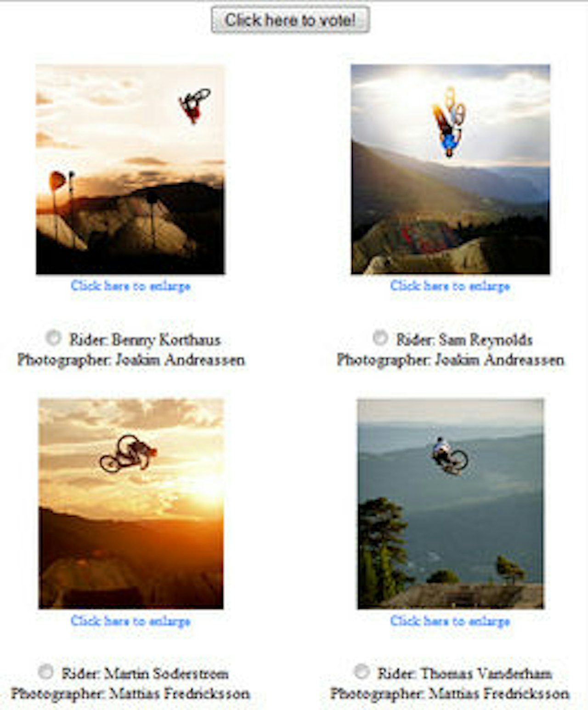Select the Sam Reynolds radio button

tap(380, 338)
